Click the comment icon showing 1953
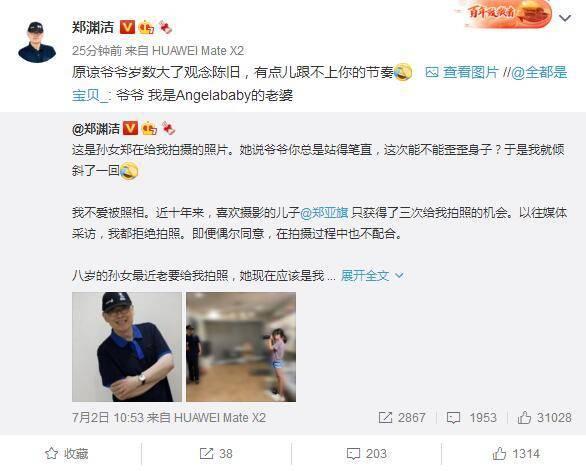 click(453, 418)
